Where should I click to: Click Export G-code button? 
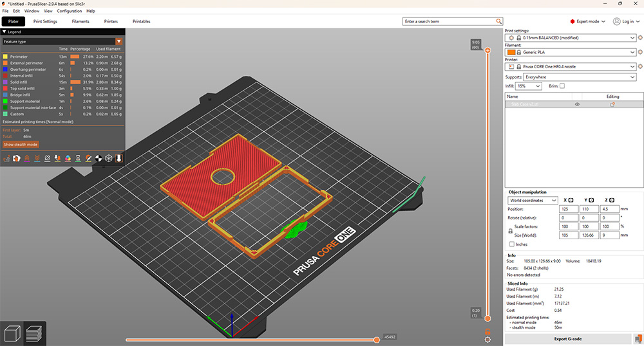(x=568, y=339)
